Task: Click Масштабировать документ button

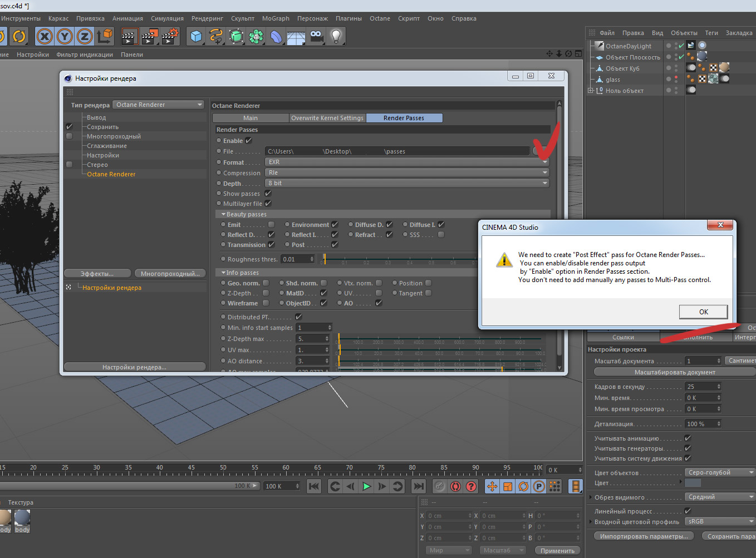Action: (675, 372)
